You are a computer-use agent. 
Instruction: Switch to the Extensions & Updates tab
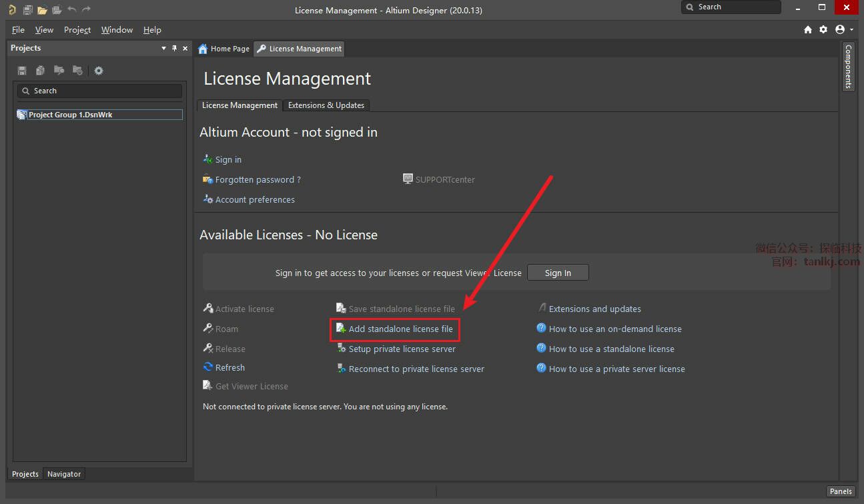[x=326, y=105]
